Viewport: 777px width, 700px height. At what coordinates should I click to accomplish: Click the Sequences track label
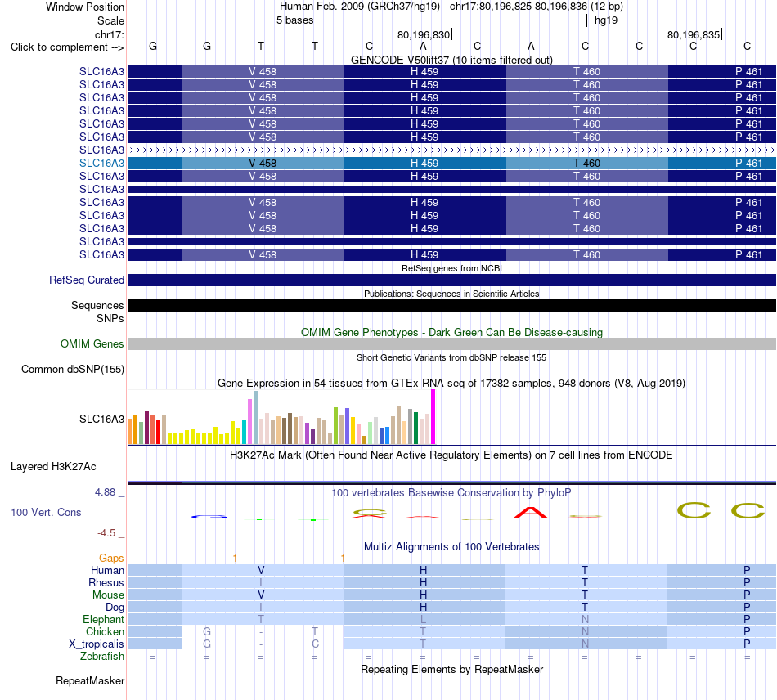click(x=97, y=305)
